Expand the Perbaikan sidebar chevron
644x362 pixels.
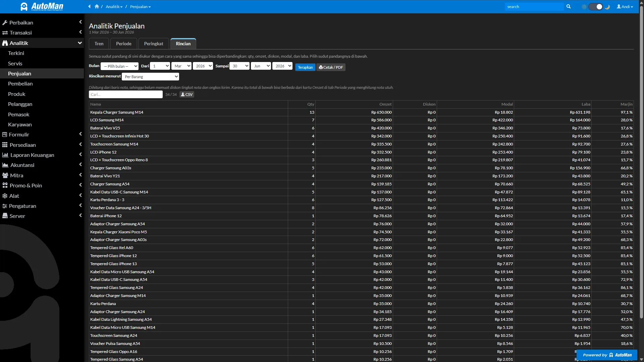80,22
